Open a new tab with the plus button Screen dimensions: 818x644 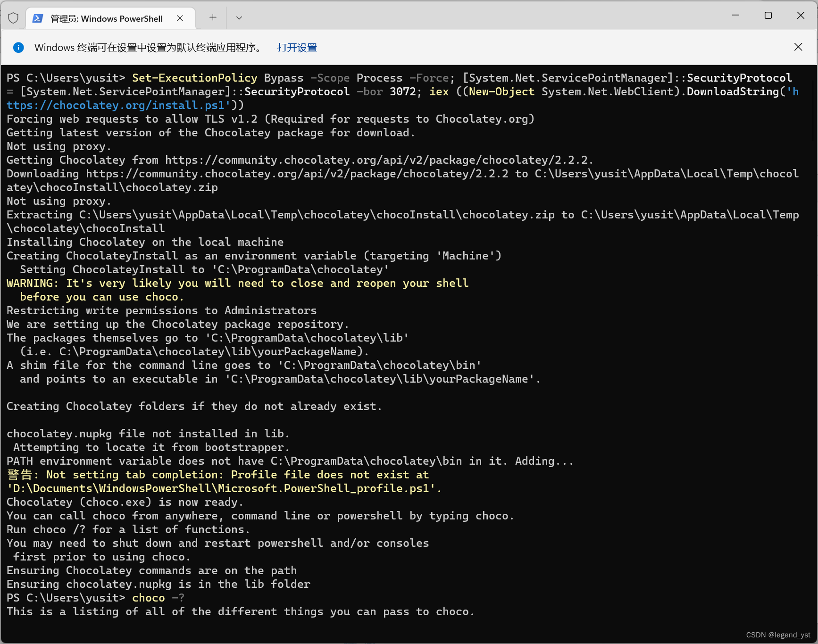coord(213,17)
